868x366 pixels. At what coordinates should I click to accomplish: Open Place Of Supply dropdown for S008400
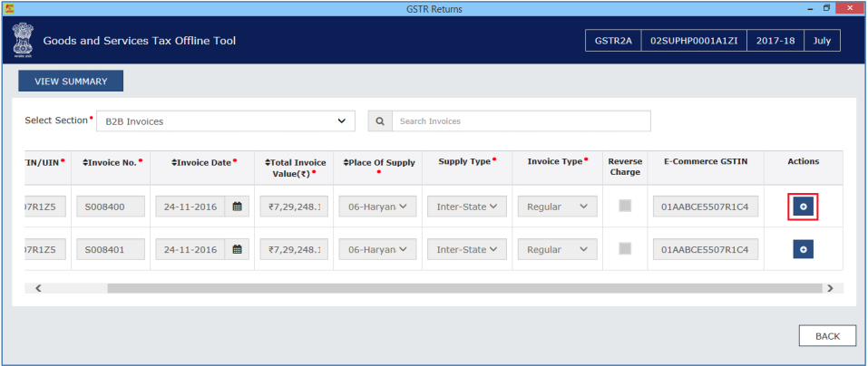[377, 207]
